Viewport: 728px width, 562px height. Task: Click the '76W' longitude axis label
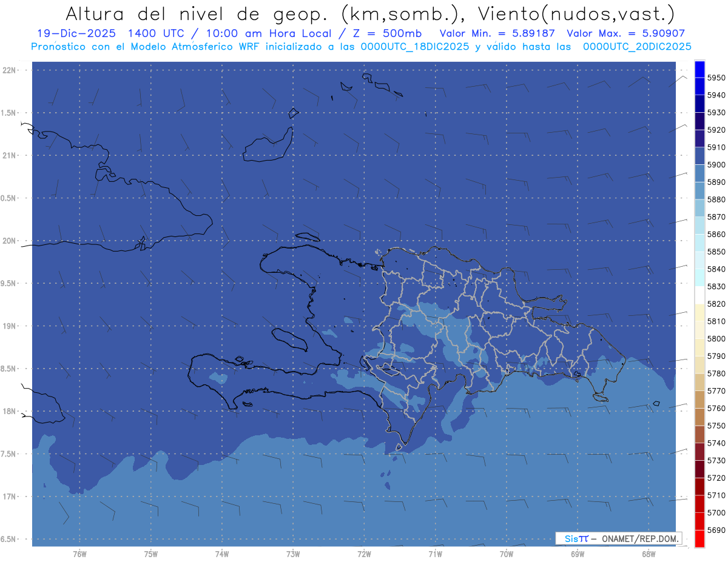(x=79, y=554)
